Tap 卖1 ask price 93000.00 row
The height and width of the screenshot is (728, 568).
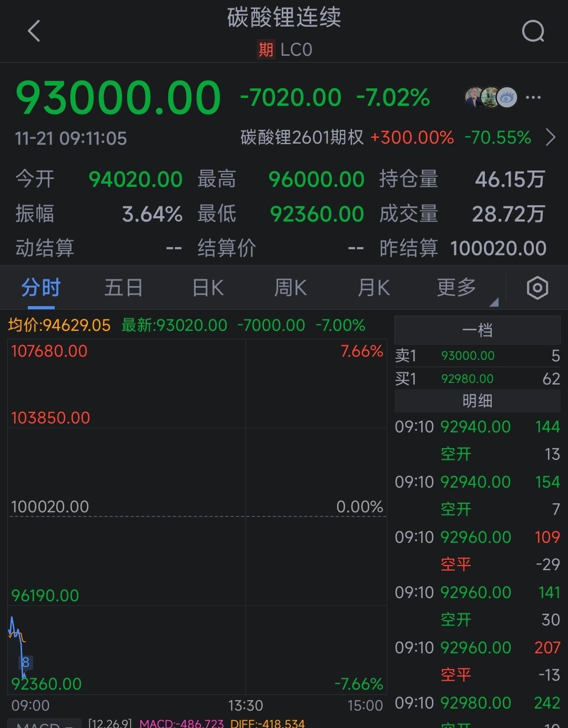(477, 356)
